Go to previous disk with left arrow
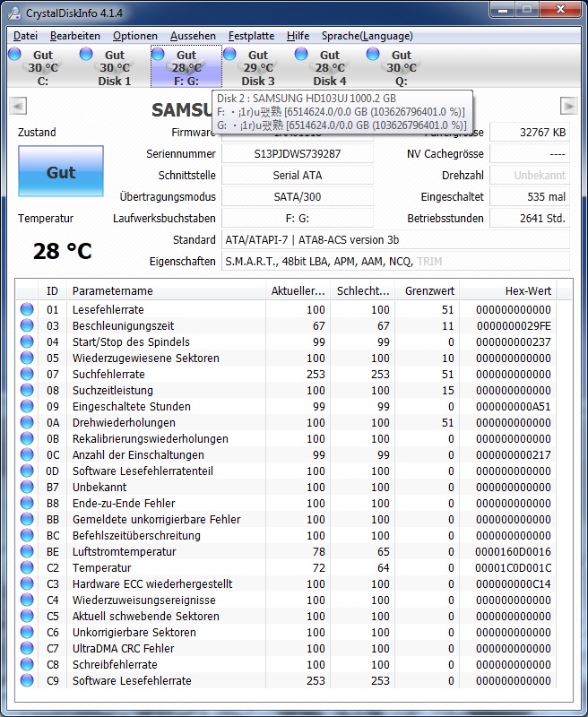This screenshot has height=717, width=588. point(18,106)
